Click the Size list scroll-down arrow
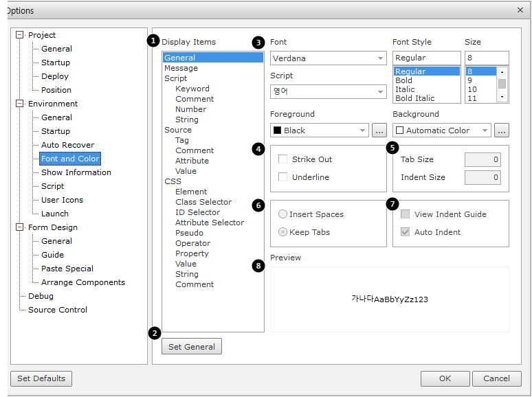Image resolution: width=532 pixels, height=397 pixels. (x=502, y=97)
